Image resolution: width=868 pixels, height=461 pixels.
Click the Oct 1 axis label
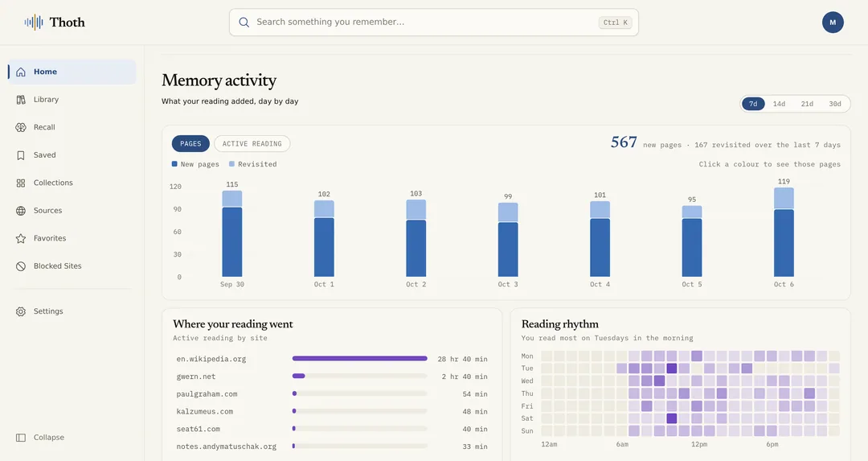point(324,284)
